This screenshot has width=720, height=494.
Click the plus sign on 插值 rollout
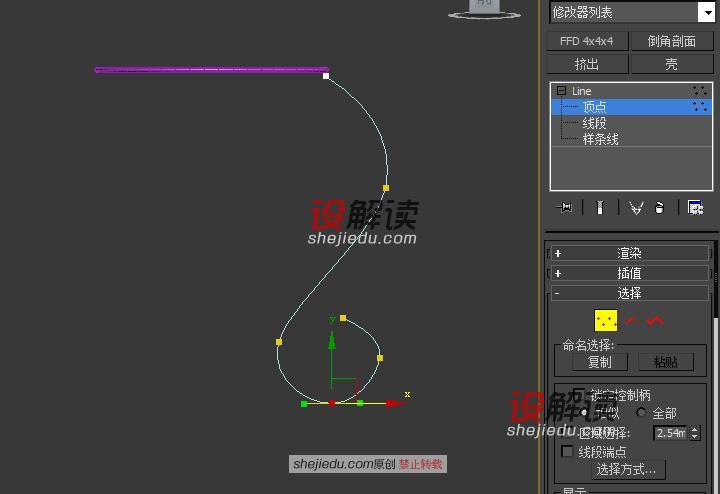tap(557, 274)
